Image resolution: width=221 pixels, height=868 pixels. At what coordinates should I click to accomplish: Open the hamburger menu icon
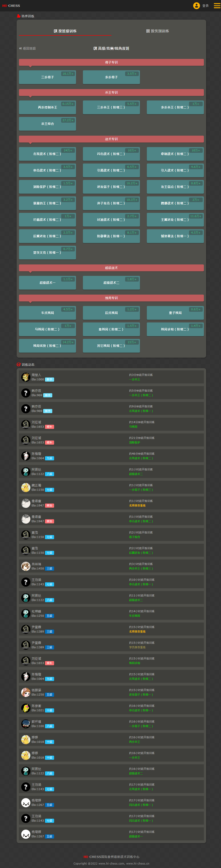(x=217, y=6)
